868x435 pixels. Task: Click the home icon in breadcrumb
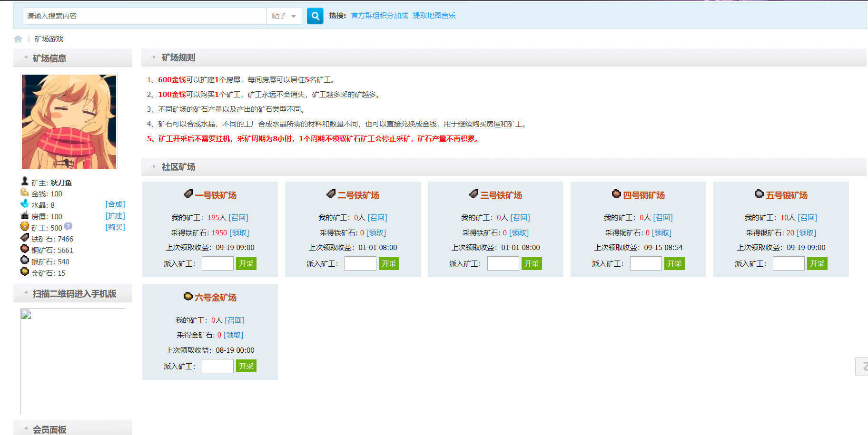point(18,39)
